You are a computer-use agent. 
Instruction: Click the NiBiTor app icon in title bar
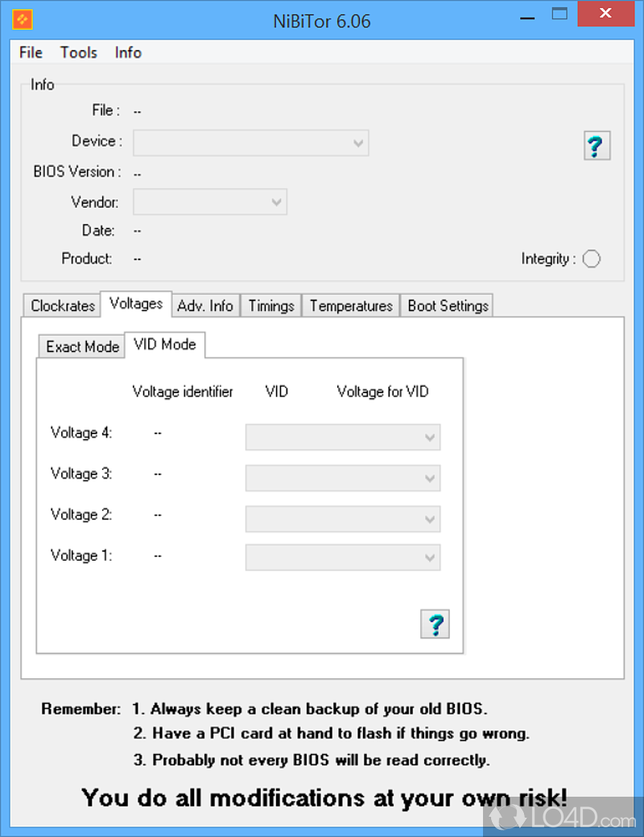[22, 20]
